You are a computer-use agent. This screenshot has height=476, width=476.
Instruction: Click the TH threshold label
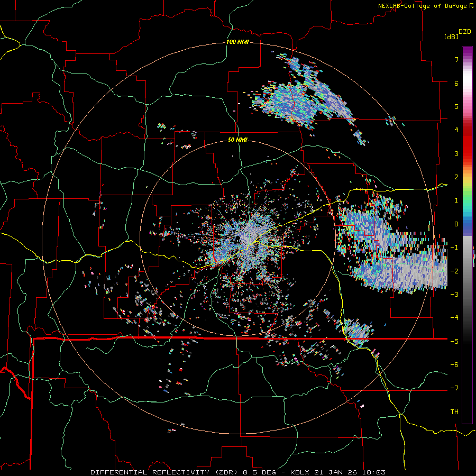(x=454, y=411)
